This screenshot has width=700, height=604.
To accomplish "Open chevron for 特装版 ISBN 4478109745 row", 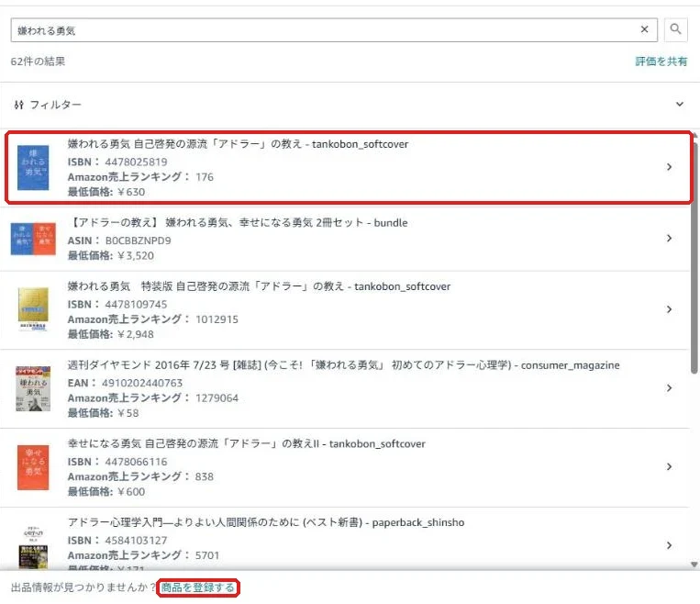I will 669,309.
